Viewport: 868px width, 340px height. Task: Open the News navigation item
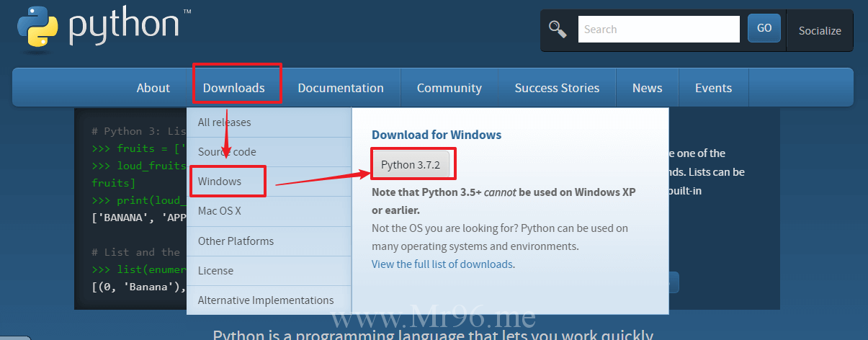click(x=648, y=88)
